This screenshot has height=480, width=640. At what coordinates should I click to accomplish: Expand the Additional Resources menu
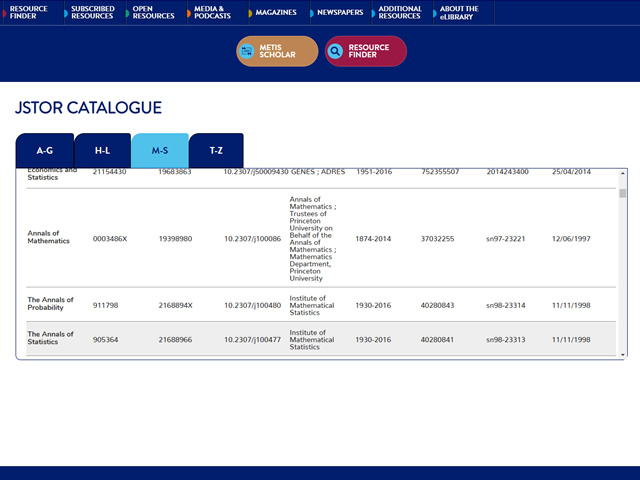399,13
